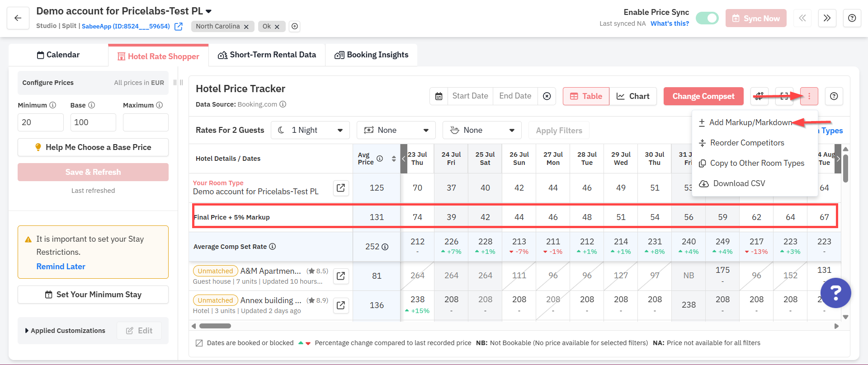Click the Base price input field
The width and height of the screenshot is (868, 365).
click(x=93, y=122)
